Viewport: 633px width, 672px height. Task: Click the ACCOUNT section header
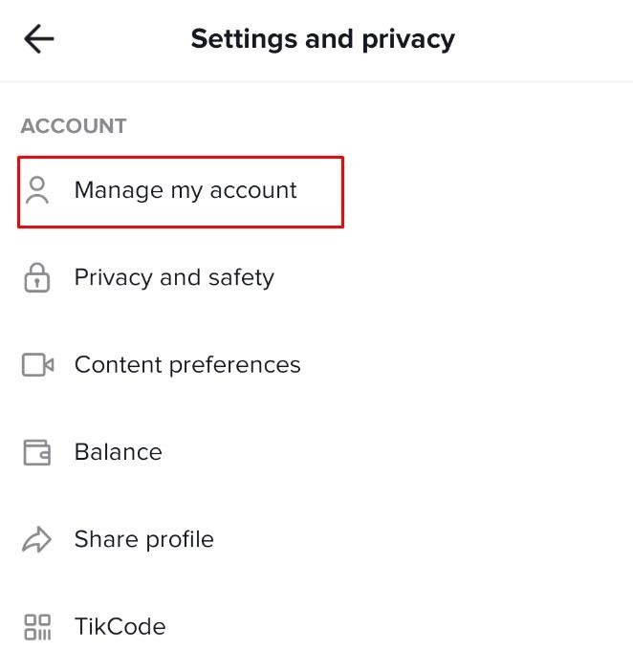click(x=74, y=126)
